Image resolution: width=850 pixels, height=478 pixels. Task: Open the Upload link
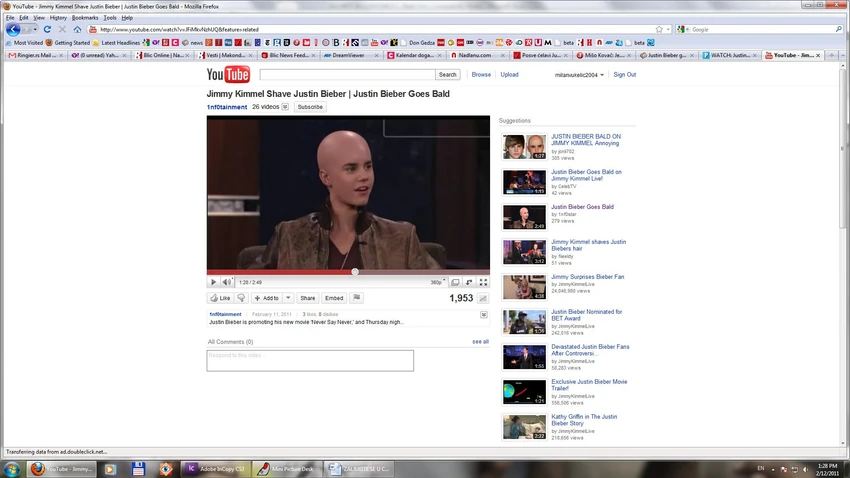(x=509, y=75)
